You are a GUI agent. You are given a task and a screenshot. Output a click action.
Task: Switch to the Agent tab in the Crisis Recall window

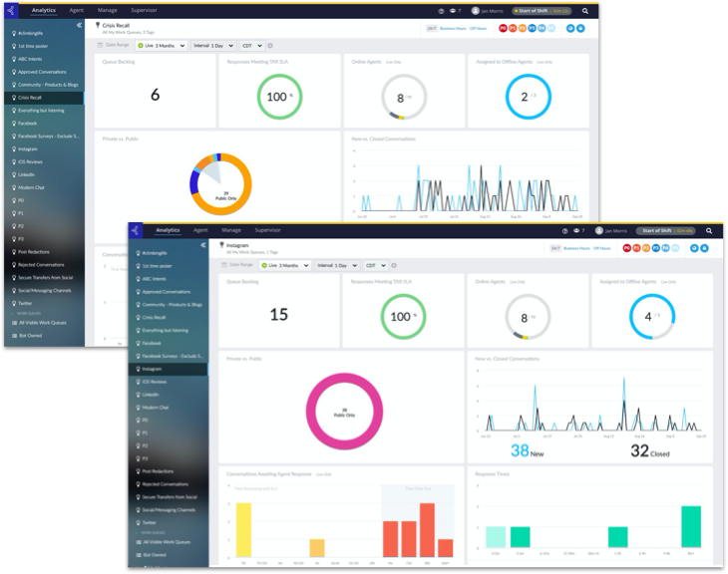tap(77, 10)
